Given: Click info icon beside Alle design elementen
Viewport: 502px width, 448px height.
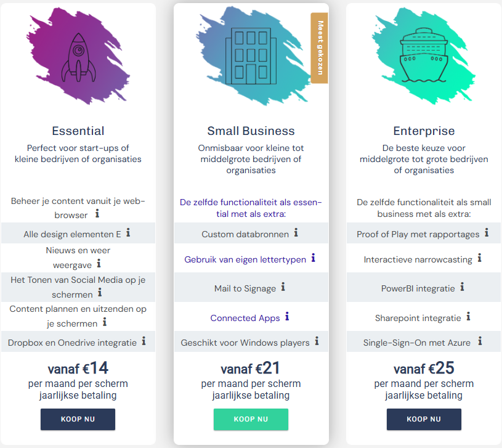Looking at the screenshot, I should click(x=128, y=232).
